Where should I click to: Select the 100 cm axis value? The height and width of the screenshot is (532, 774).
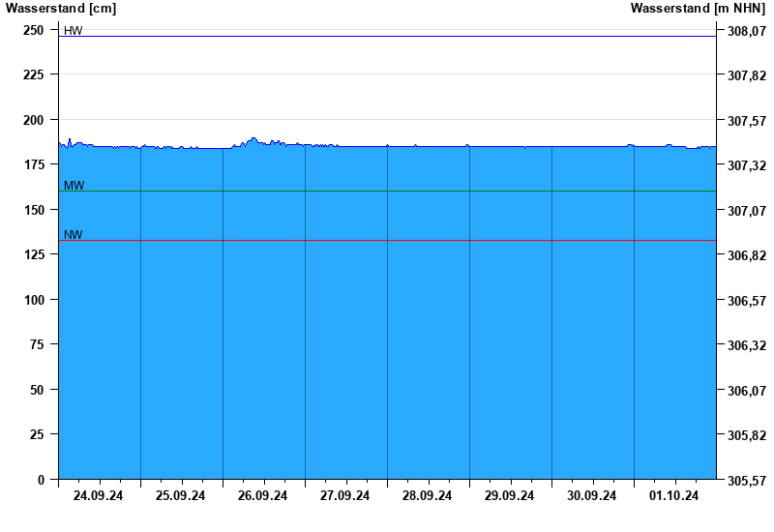click(x=34, y=300)
